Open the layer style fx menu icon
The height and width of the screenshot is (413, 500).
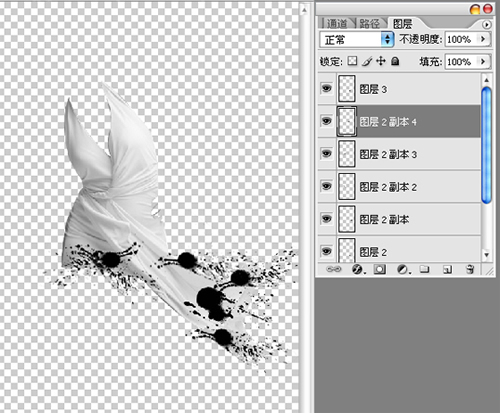pyautogui.click(x=358, y=269)
